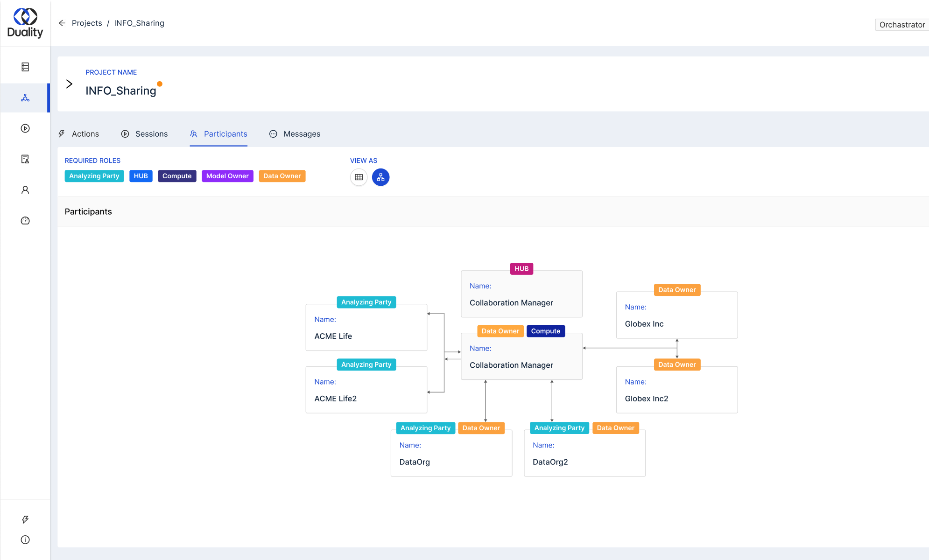The width and height of the screenshot is (929, 560).
Task: Select the ACME Life2 participant card
Action: pos(366,390)
